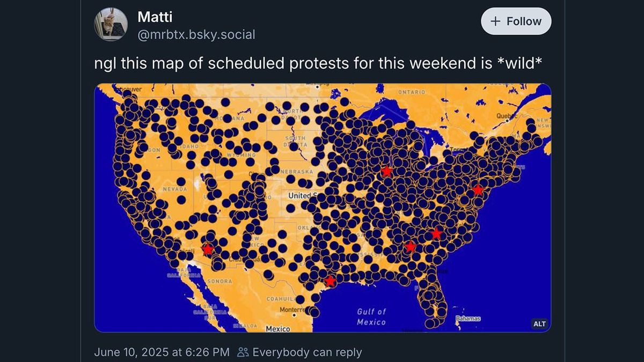The image size is (644, 362).
Task: Click the red star marker over Atlanta region
Action: click(x=412, y=246)
